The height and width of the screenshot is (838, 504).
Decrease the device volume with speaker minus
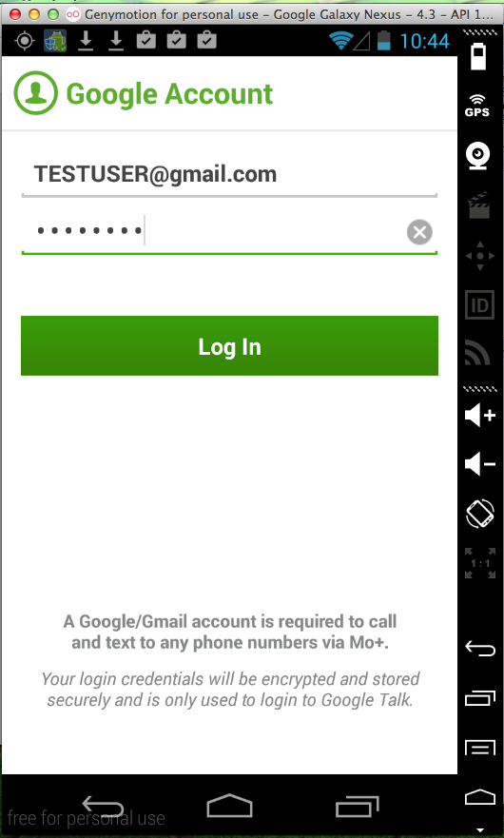click(x=480, y=463)
